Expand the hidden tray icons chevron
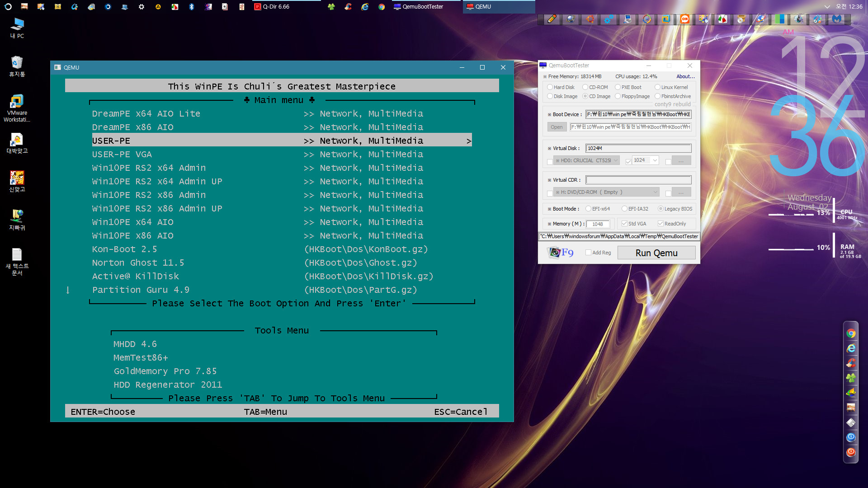The height and width of the screenshot is (488, 868). click(x=827, y=7)
